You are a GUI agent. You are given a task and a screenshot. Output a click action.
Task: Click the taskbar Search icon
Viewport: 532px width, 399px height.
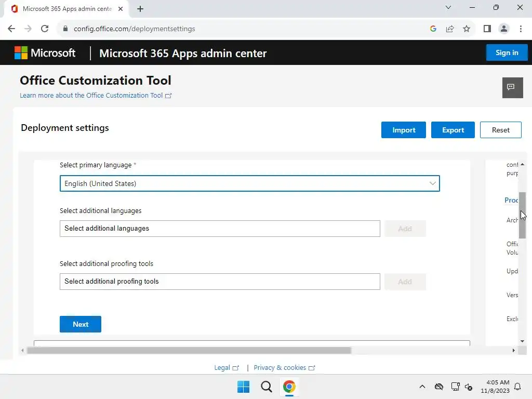click(266, 387)
